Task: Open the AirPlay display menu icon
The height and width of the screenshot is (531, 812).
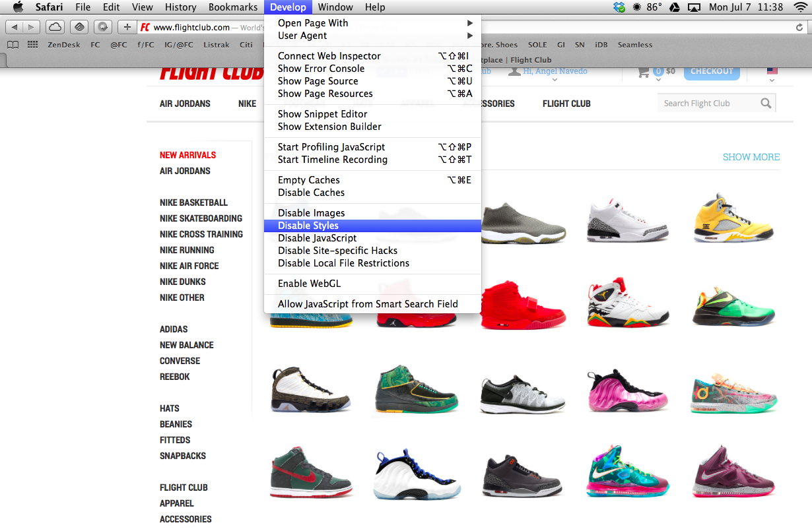Action: pyautogui.click(x=694, y=7)
